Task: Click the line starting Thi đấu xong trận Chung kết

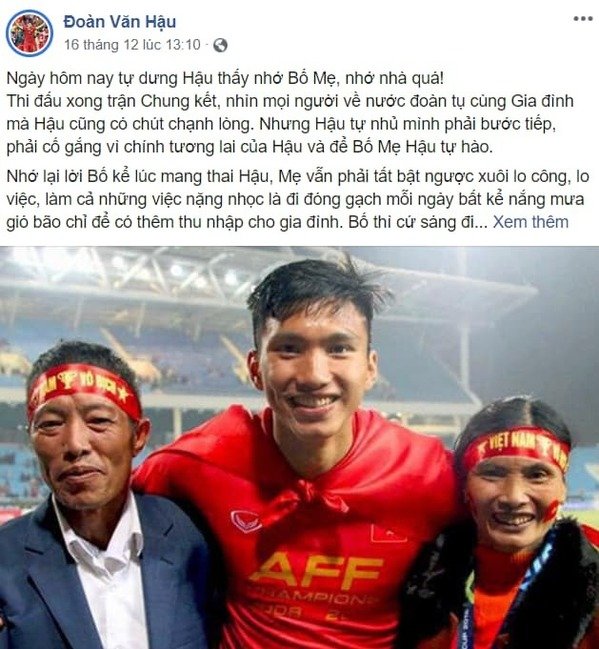Action: pyautogui.click(x=290, y=101)
